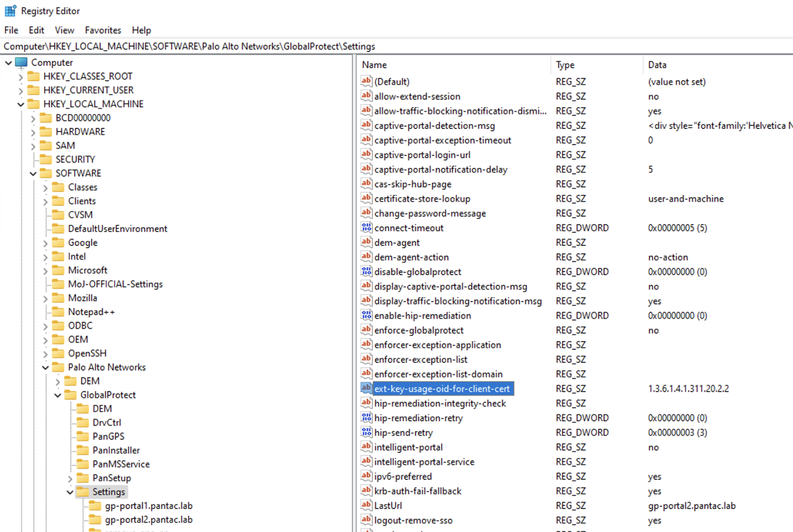Expand the HKEY_CLASSES_ROOT key

pos(21,76)
